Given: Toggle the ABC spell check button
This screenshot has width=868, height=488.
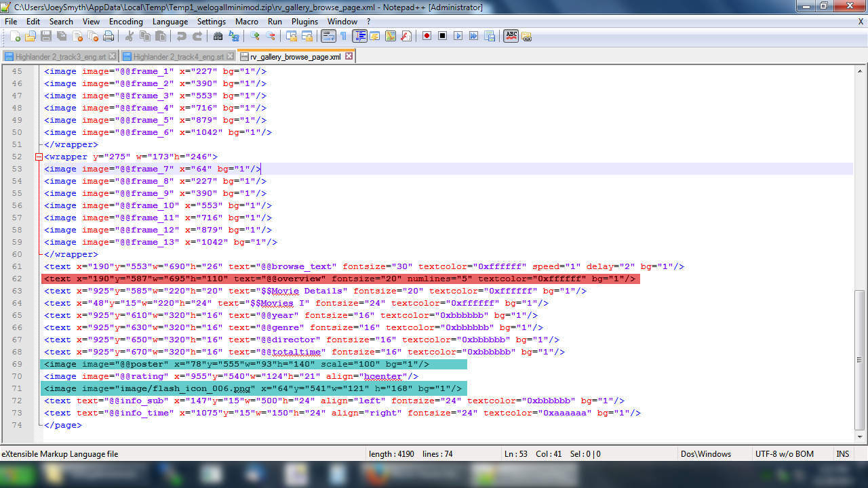Looking at the screenshot, I should pos(511,36).
